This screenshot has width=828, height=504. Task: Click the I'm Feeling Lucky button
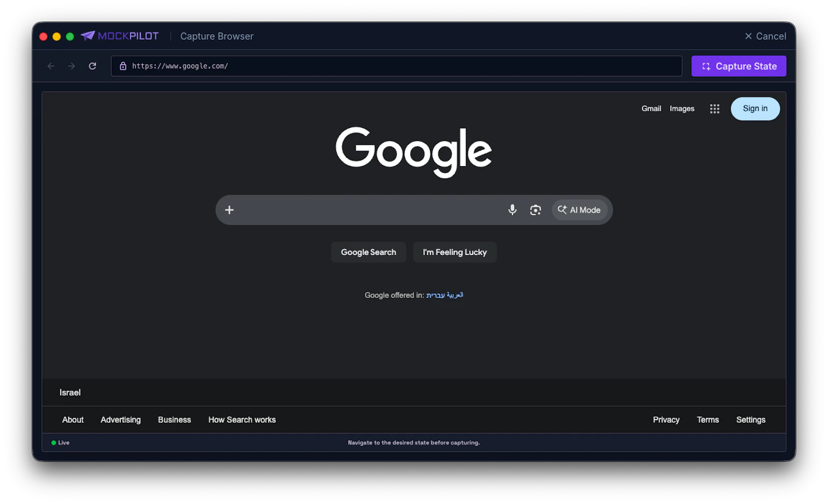tap(455, 252)
